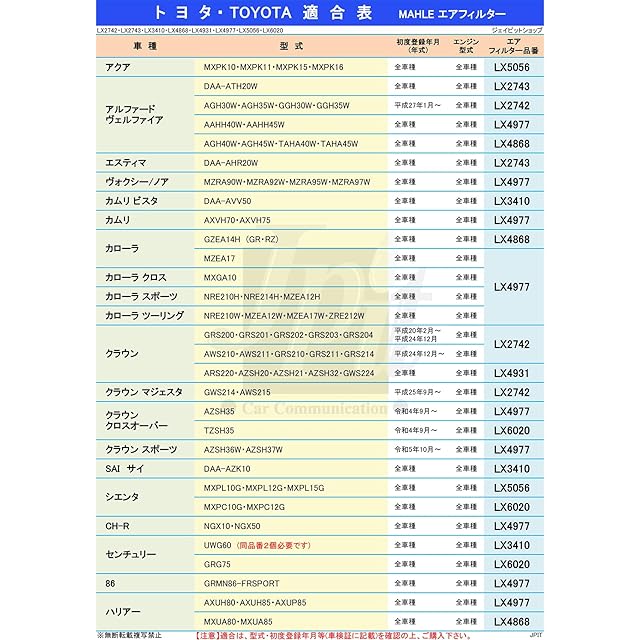Click the date 令和5年10月～
Image resolution: width=640 pixels, height=640 pixels.
tap(418, 450)
